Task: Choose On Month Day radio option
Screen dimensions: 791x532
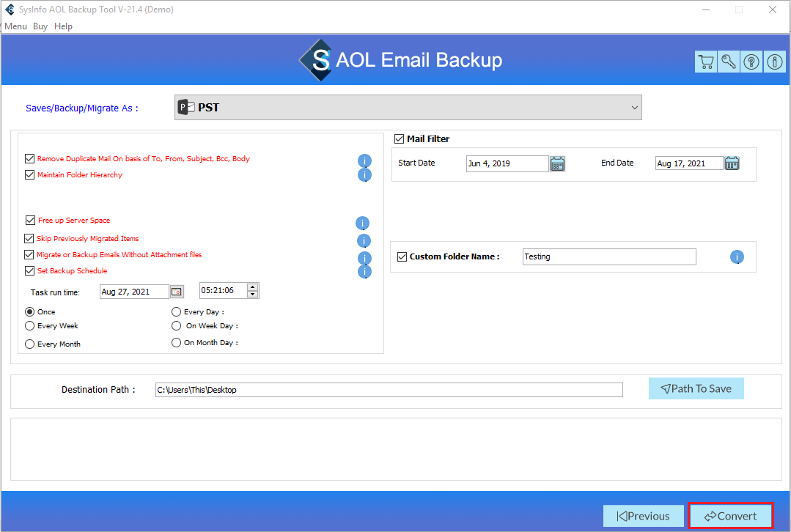Action: [x=176, y=342]
